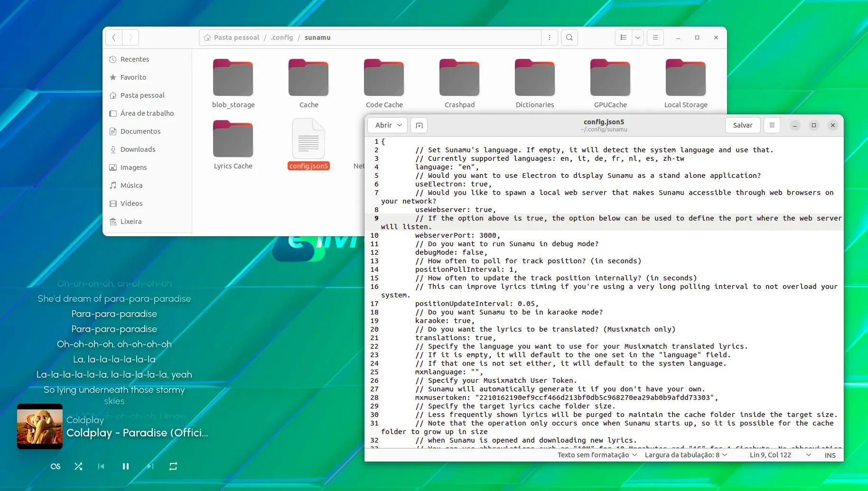Click the path bar options dots

(x=550, y=37)
